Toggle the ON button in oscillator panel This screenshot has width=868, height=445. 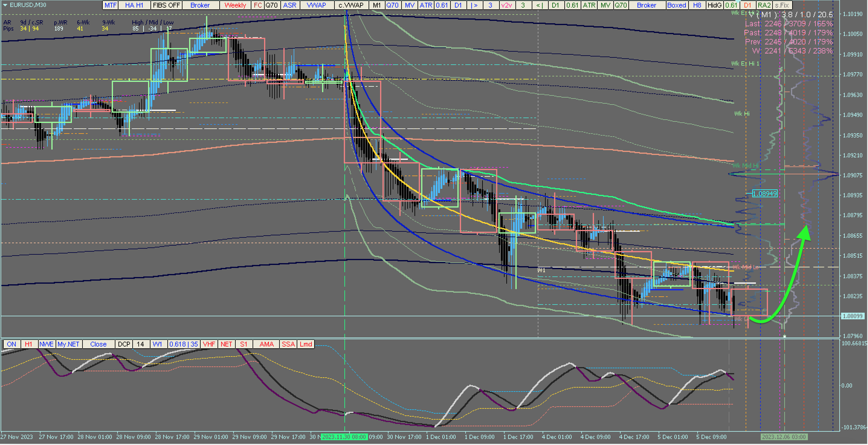click(11, 344)
